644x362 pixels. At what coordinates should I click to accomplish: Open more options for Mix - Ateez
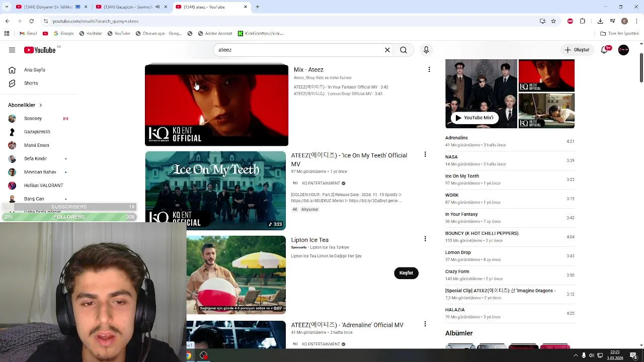[429, 69]
